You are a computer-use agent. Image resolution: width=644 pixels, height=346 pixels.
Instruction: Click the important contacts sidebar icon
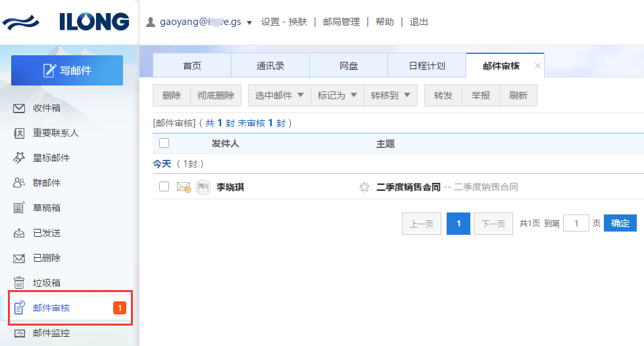click(19, 133)
